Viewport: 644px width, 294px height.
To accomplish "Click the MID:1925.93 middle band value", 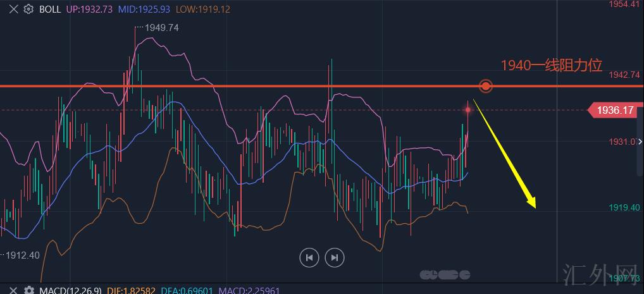I will [144, 9].
